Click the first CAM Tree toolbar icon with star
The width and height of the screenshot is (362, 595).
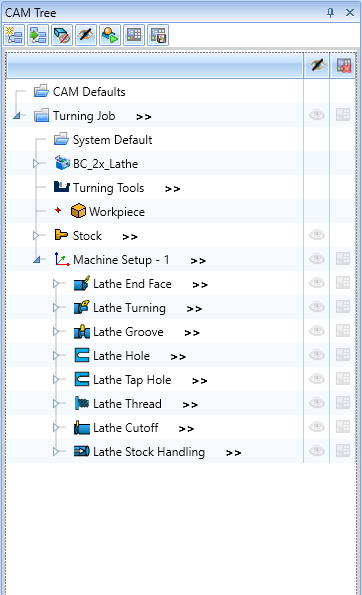pyautogui.click(x=14, y=35)
